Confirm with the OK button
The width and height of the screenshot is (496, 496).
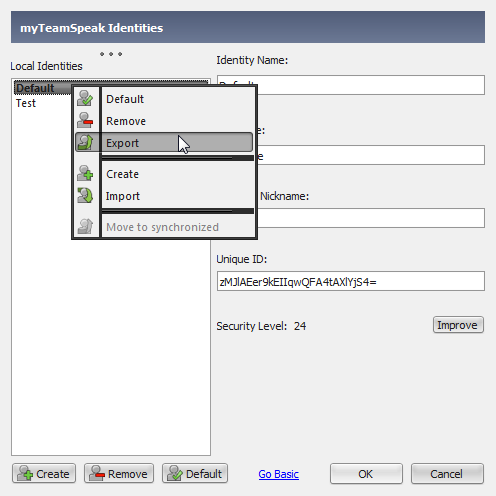[x=366, y=473]
